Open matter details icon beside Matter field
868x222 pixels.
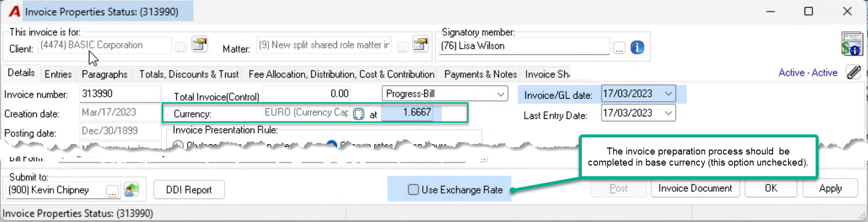420,44
